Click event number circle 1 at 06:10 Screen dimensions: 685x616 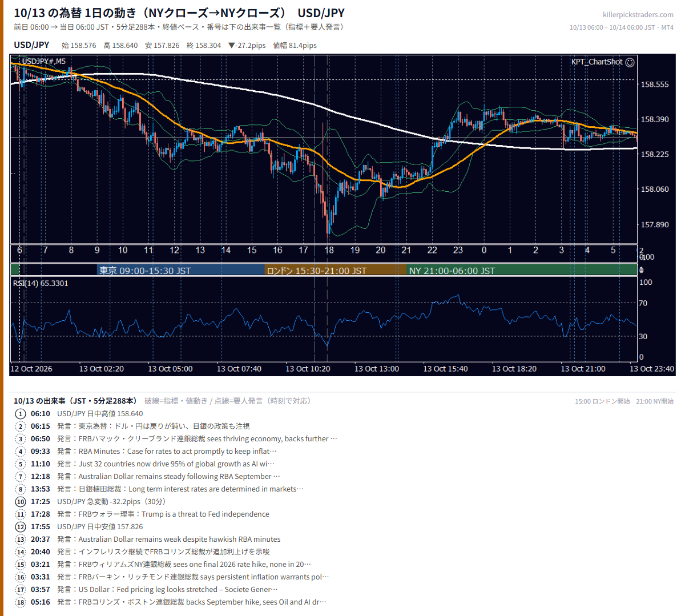pyautogui.click(x=21, y=414)
